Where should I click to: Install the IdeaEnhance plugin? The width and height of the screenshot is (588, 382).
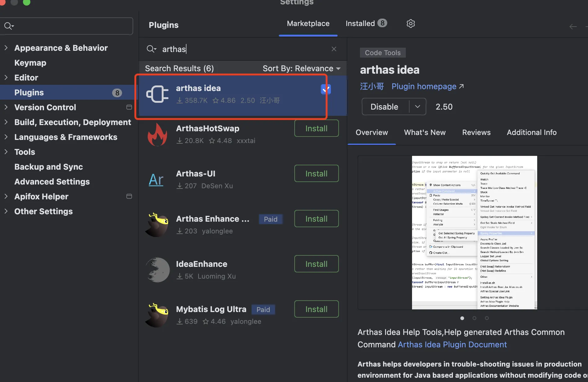click(316, 264)
